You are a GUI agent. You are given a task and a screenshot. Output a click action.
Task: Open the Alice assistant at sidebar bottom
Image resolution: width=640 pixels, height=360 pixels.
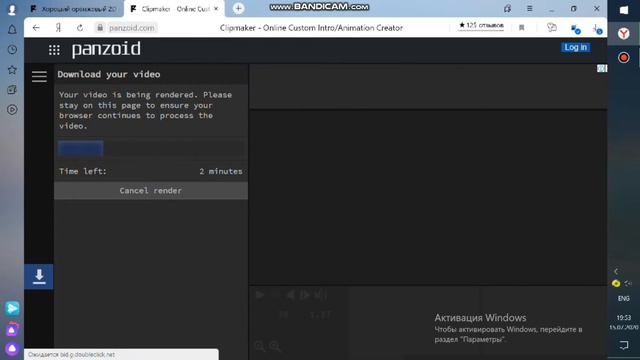pos(12,348)
